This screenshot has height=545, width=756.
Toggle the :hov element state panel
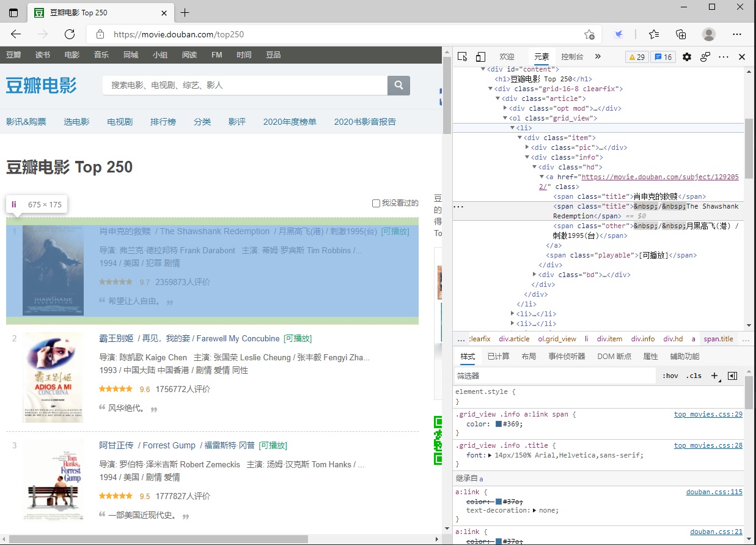670,376
